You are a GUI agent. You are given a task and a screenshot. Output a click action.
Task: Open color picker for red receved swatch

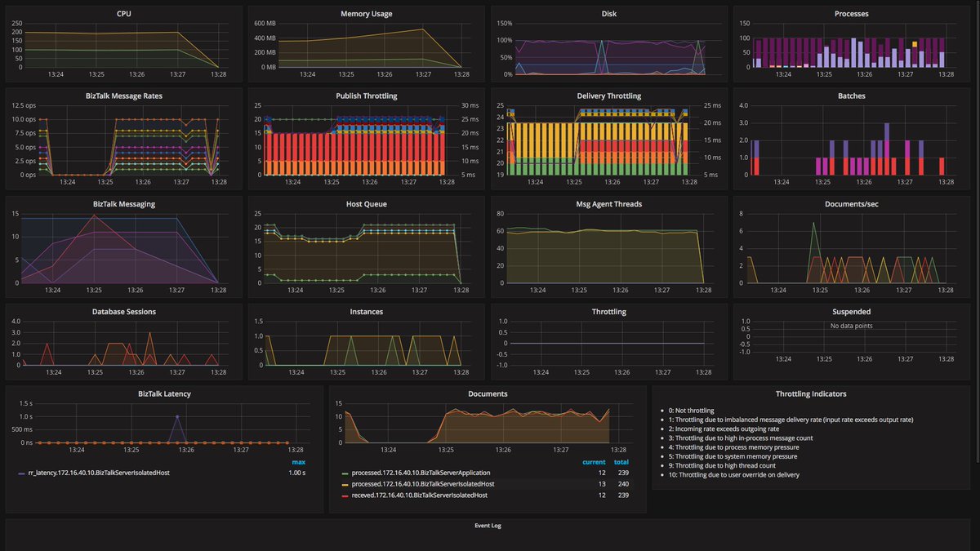pos(345,495)
